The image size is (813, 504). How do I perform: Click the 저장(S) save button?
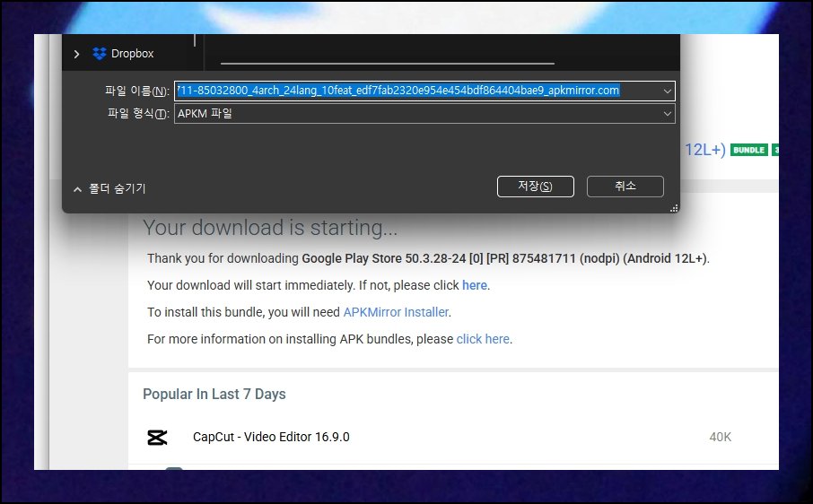[x=535, y=187]
